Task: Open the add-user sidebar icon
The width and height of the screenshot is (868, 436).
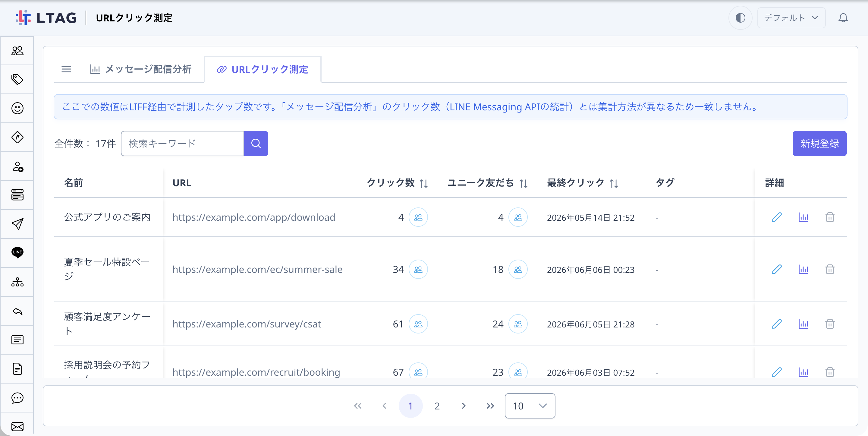Action: (17, 166)
